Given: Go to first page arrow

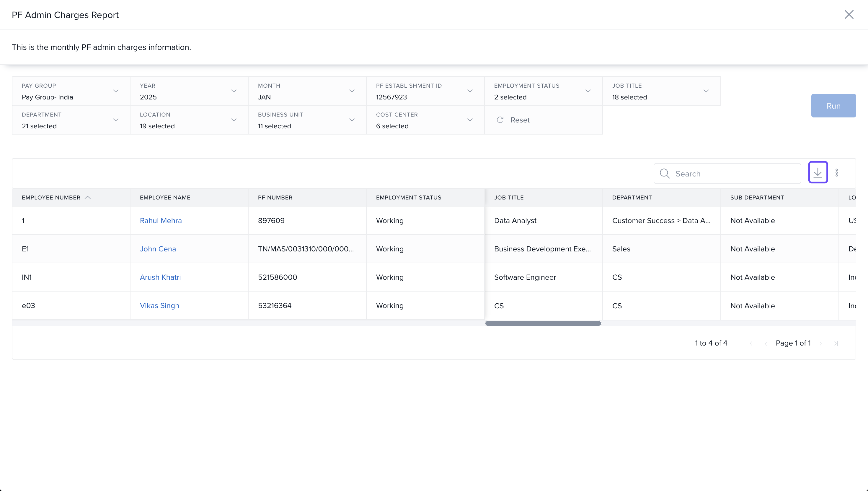Looking at the screenshot, I should pos(750,343).
